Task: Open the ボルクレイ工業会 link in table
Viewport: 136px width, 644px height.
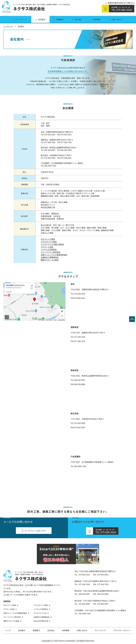Action: coord(48,239)
